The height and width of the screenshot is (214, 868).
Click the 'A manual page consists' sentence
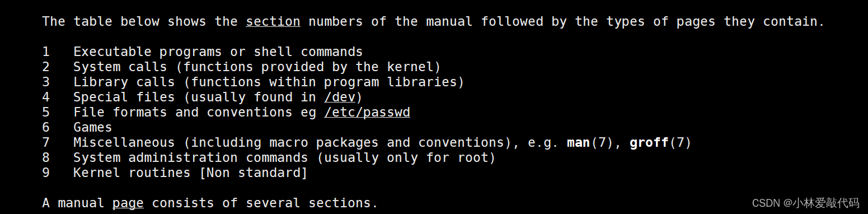(x=210, y=203)
